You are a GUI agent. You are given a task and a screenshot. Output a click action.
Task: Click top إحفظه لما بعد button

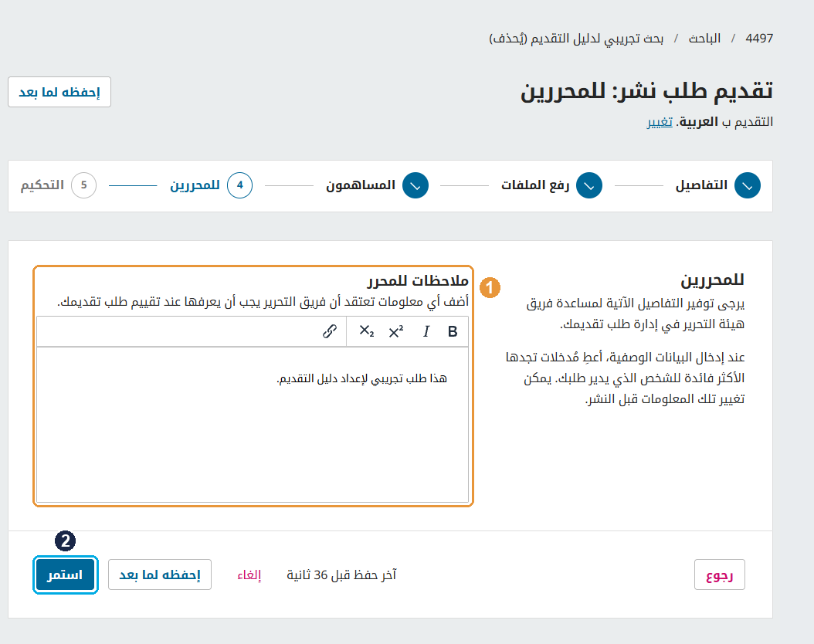[x=59, y=92]
